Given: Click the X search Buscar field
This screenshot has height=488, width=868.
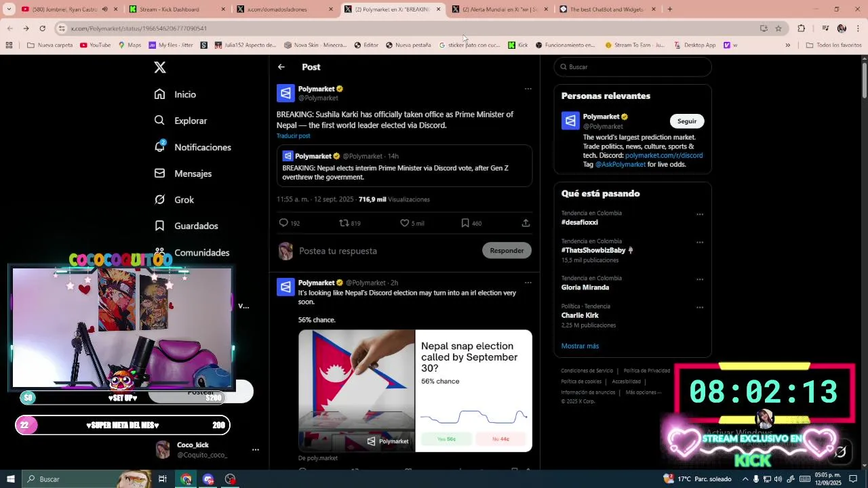Looking at the screenshot, I should pyautogui.click(x=633, y=67).
